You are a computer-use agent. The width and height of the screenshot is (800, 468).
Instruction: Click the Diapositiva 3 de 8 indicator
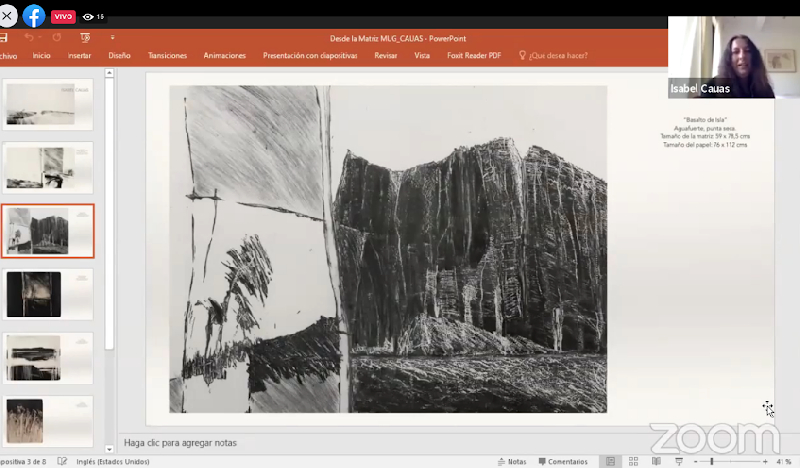[23, 461]
